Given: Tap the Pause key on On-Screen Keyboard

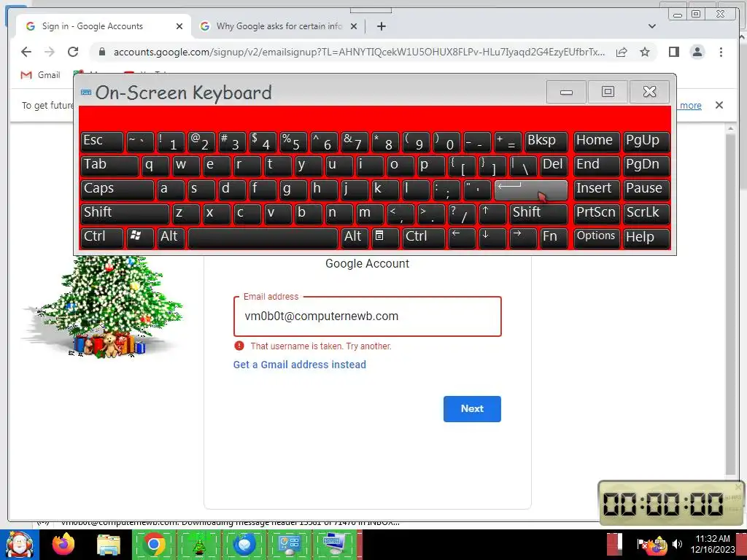Looking at the screenshot, I should click(x=646, y=189).
